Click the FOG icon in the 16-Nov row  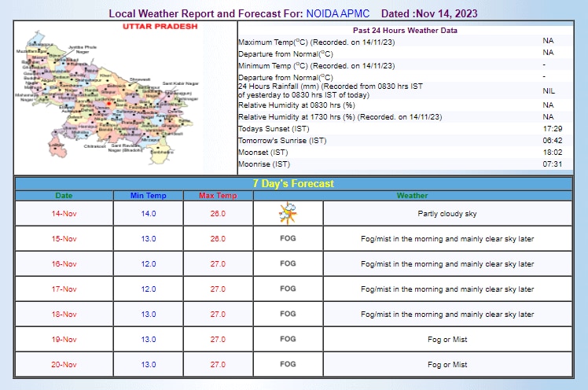point(288,263)
